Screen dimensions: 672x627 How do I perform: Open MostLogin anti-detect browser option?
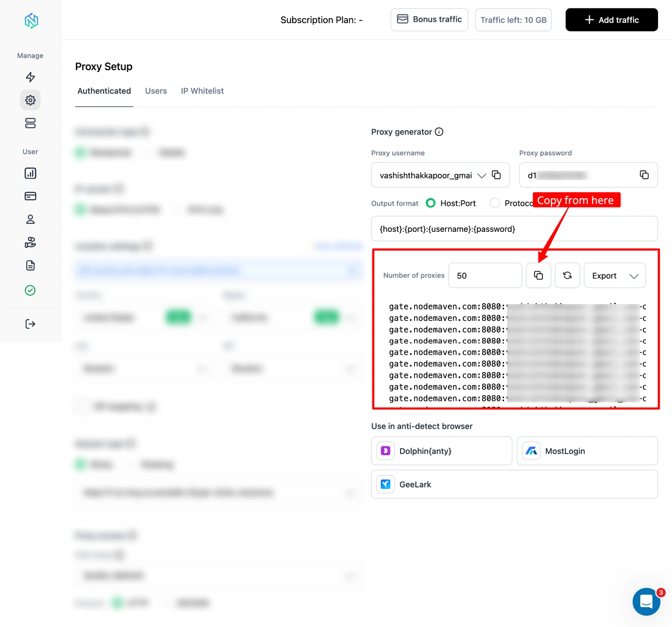(587, 451)
